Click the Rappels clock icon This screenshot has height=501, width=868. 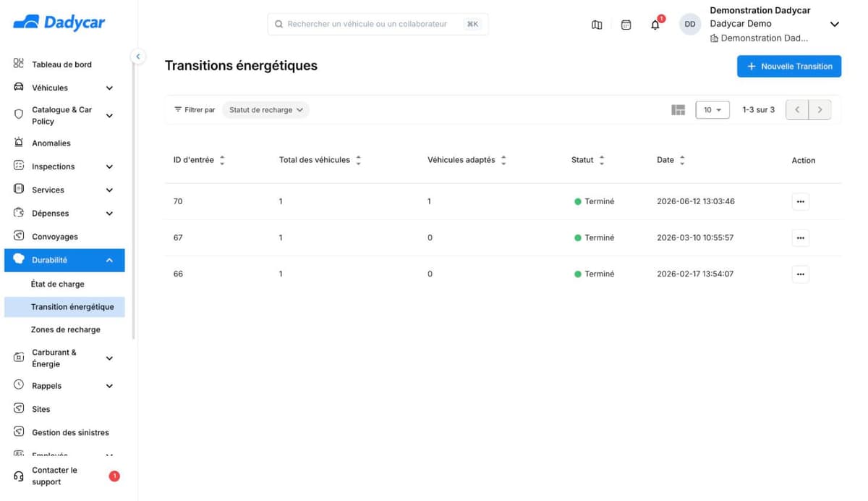coord(19,385)
